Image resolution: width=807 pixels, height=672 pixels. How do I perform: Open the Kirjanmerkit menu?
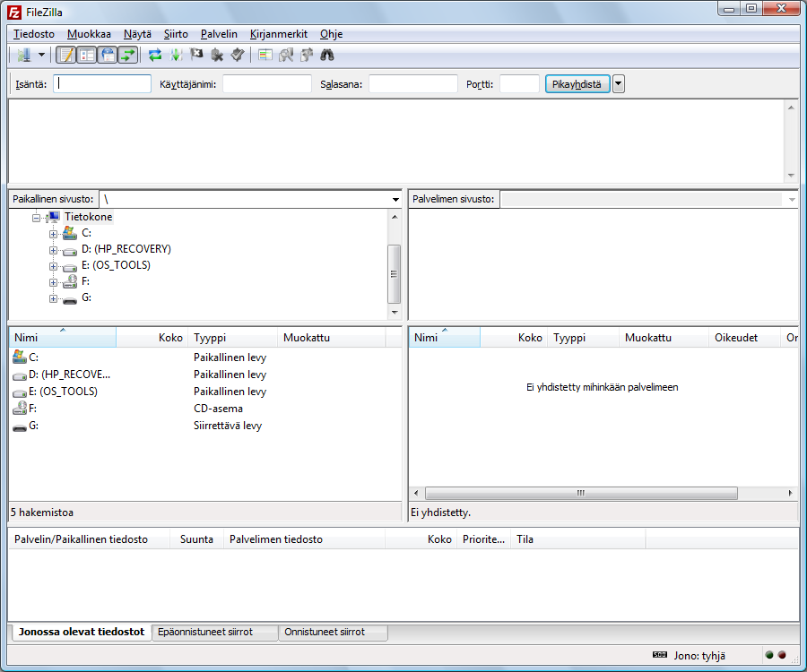[279, 34]
